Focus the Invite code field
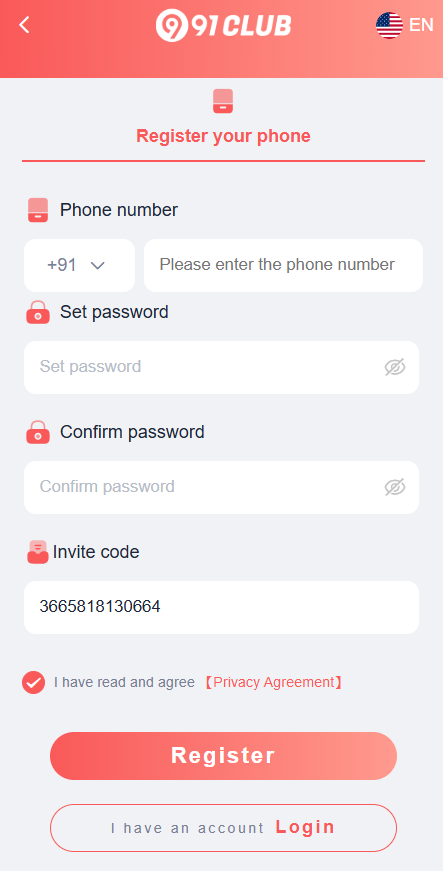Image resolution: width=443 pixels, height=871 pixels. (221, 607)
